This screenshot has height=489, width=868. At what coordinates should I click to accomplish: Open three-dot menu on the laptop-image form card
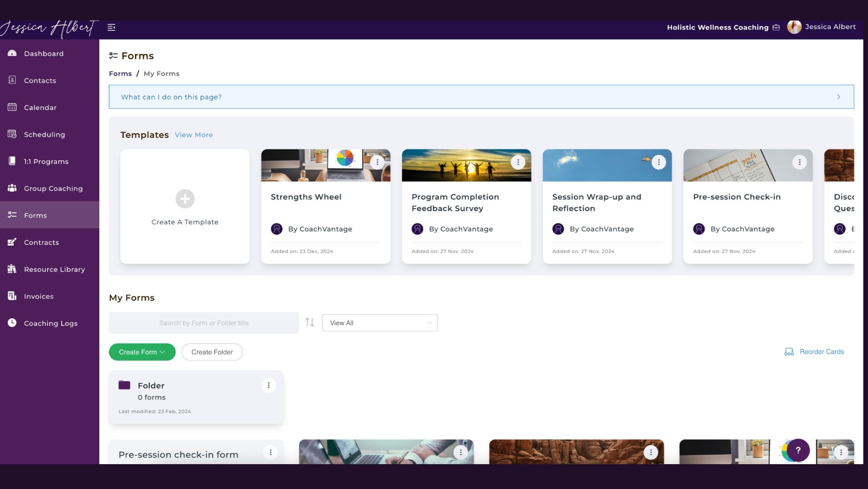pos(461,452)
